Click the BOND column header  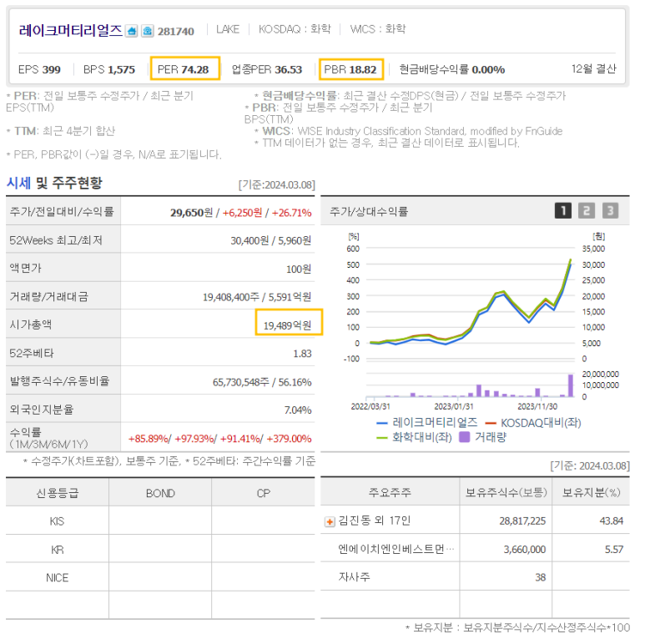160,494
